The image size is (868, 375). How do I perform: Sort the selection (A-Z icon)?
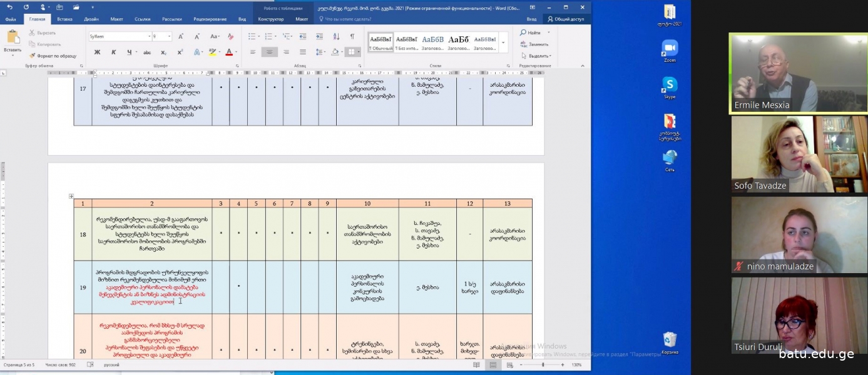click(x=336, y=36)
